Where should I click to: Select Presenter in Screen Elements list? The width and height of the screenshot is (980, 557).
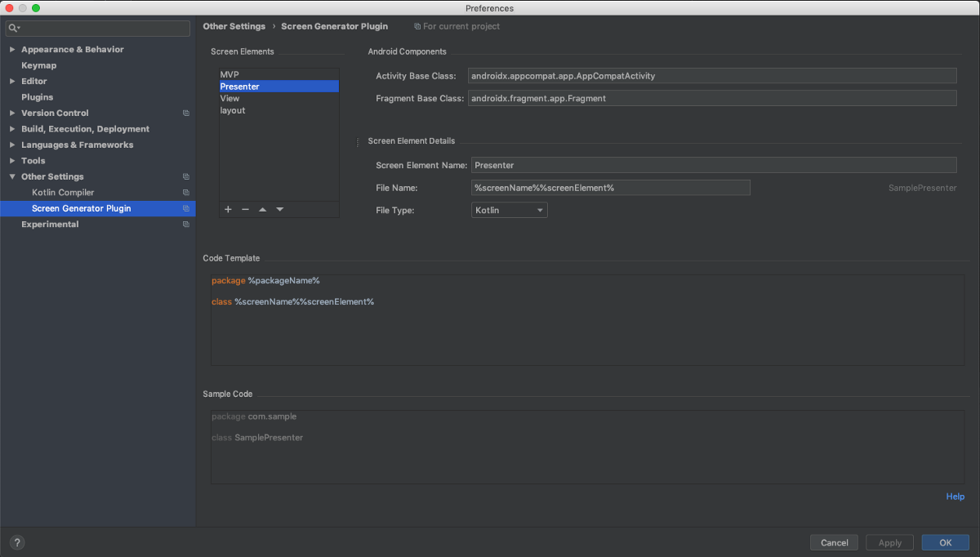pos(278,87)
